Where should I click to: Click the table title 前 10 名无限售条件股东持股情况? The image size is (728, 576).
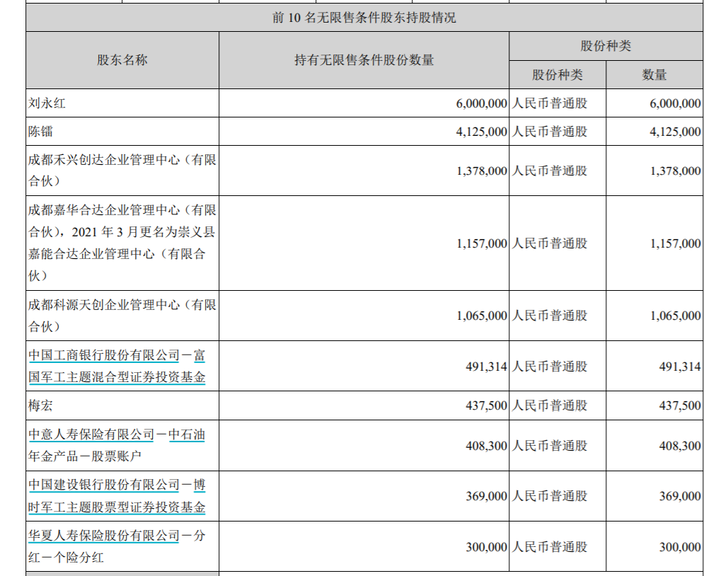(364, 18)
